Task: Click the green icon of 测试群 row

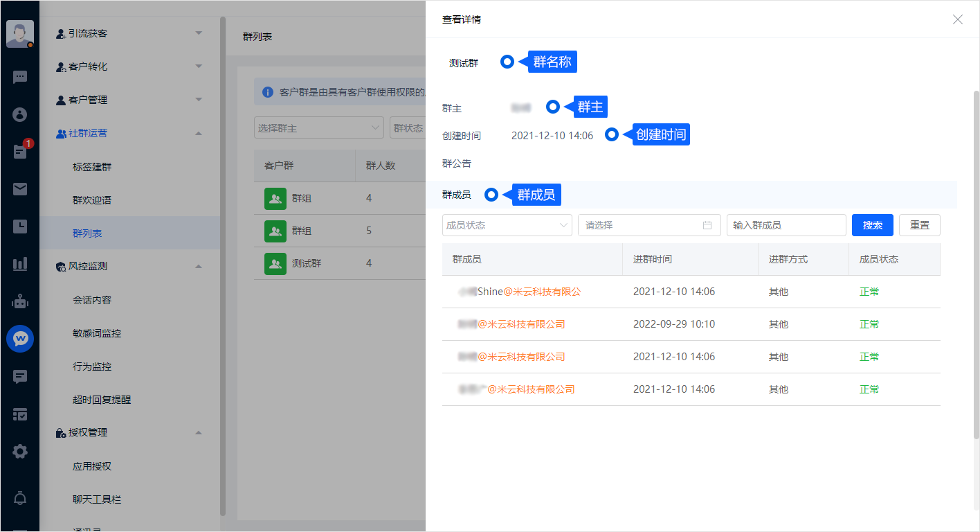Action: (x=275, y=263)
